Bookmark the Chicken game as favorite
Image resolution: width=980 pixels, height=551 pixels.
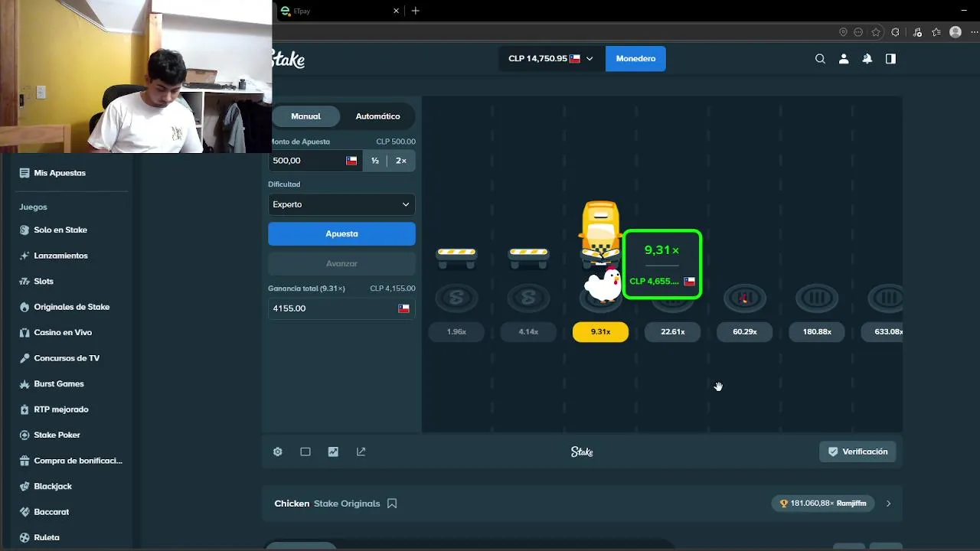coord(392,504)
